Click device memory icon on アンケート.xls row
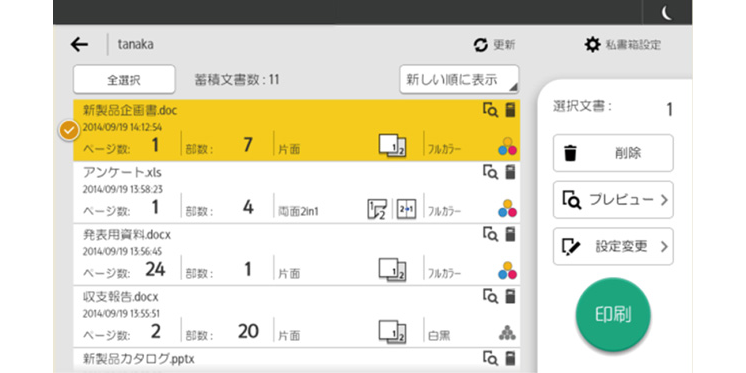Image resolution: width=746 pixels, height=373 pixels. point(510,172)
